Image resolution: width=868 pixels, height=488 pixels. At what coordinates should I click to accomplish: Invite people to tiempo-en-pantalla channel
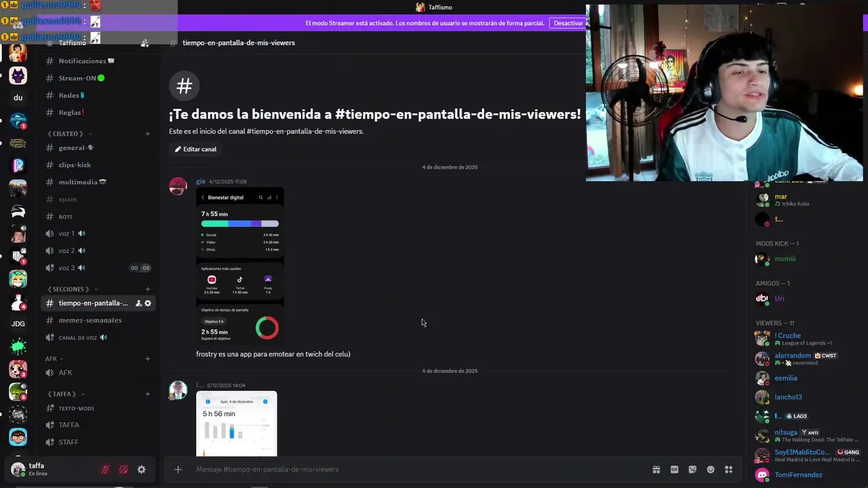tap(138, 303)
